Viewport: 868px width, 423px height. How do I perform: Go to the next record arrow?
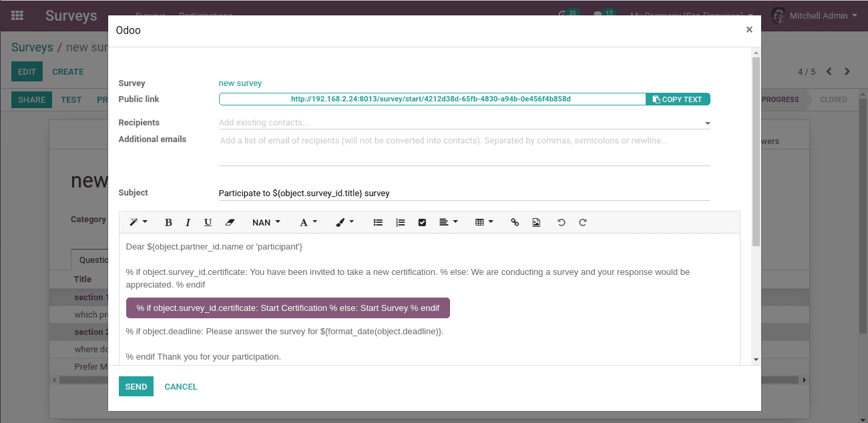click(847, 71)
